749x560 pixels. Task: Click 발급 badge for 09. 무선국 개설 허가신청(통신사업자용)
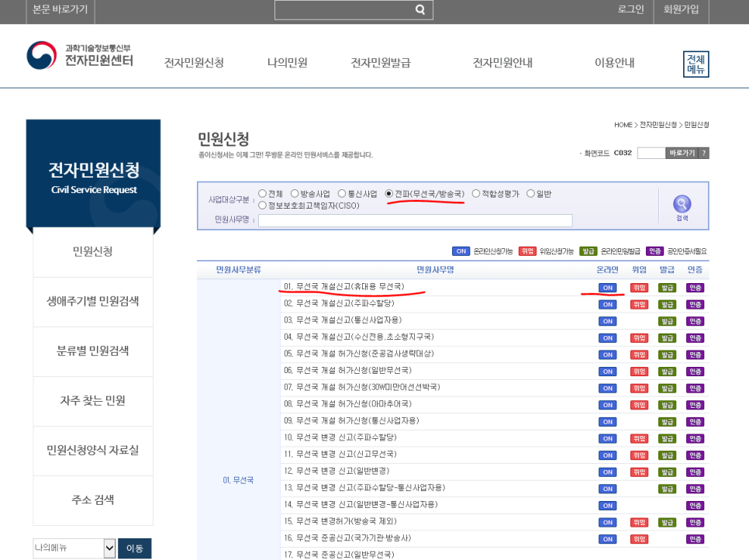point(667,421)
